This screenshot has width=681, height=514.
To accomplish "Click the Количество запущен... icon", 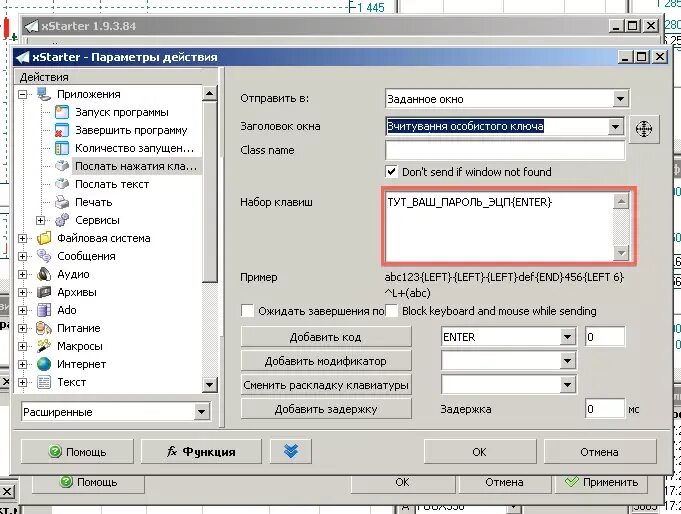I will (x=62, y=148).
